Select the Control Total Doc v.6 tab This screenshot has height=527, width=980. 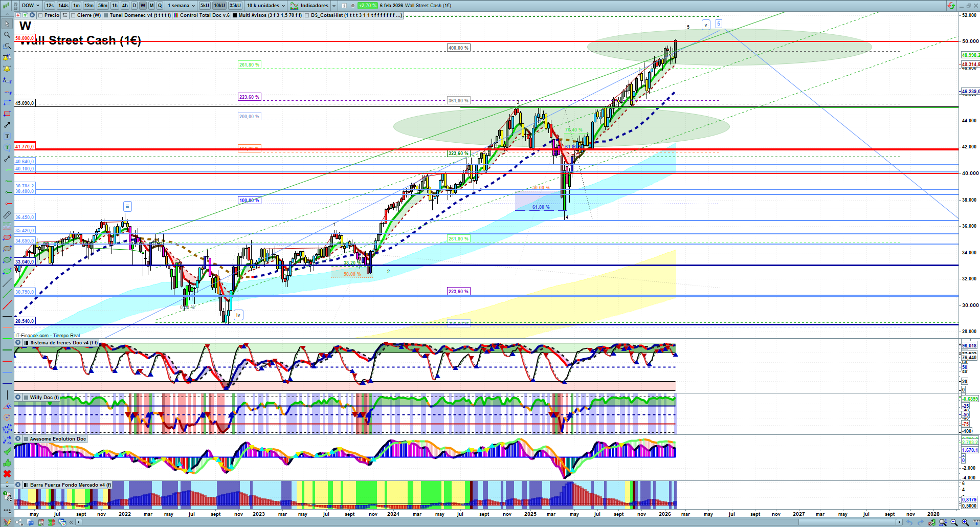tap(202, 15)
